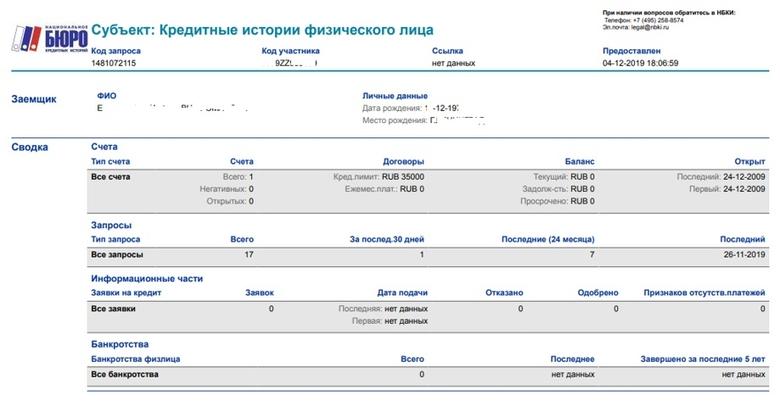Click the 'Отказано' column header

click(504, 293)
